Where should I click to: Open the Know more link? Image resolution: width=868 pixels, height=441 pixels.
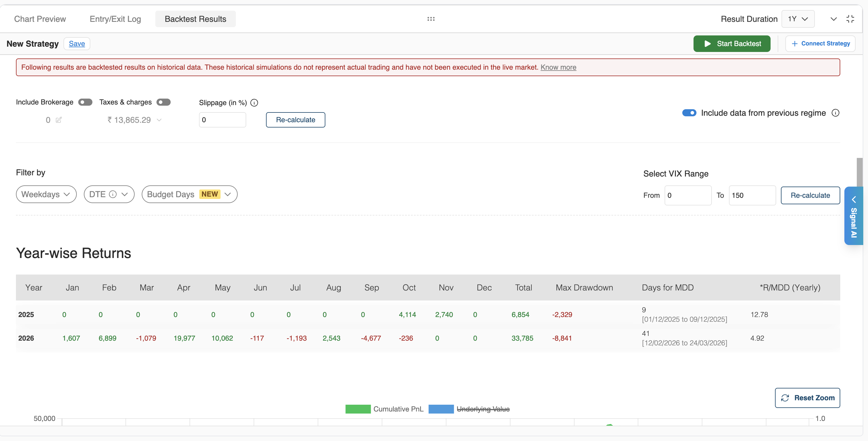[558, 67]
